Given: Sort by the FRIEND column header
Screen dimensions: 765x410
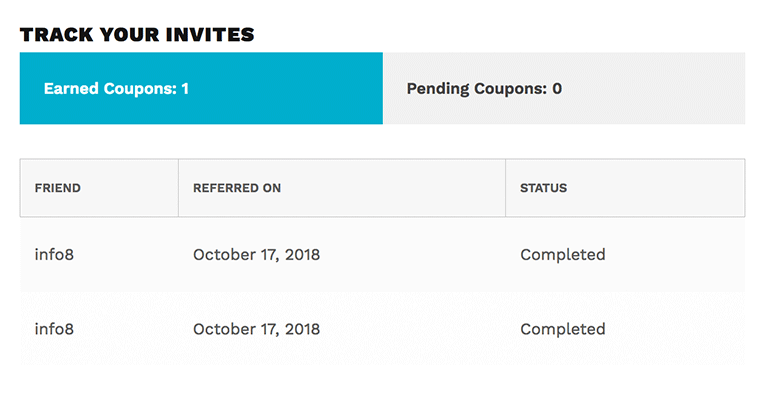Looking at the screenshot, I should click(x=58, y=188).
